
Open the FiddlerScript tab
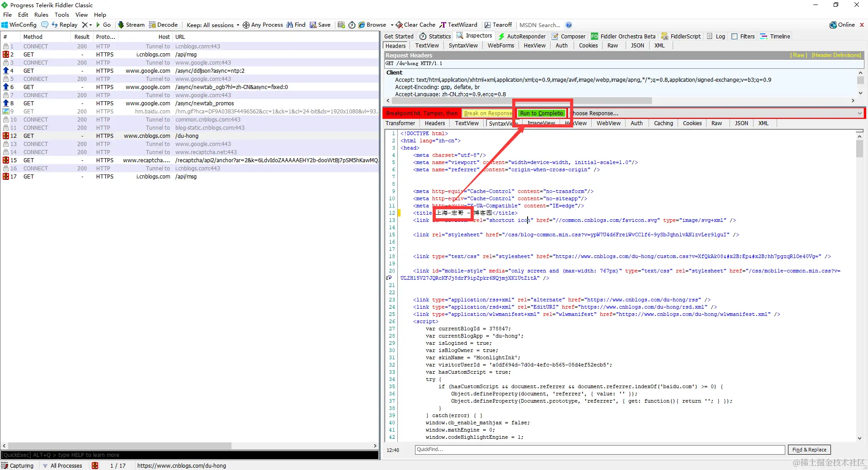pyautogui.click(x=681, y=37)
